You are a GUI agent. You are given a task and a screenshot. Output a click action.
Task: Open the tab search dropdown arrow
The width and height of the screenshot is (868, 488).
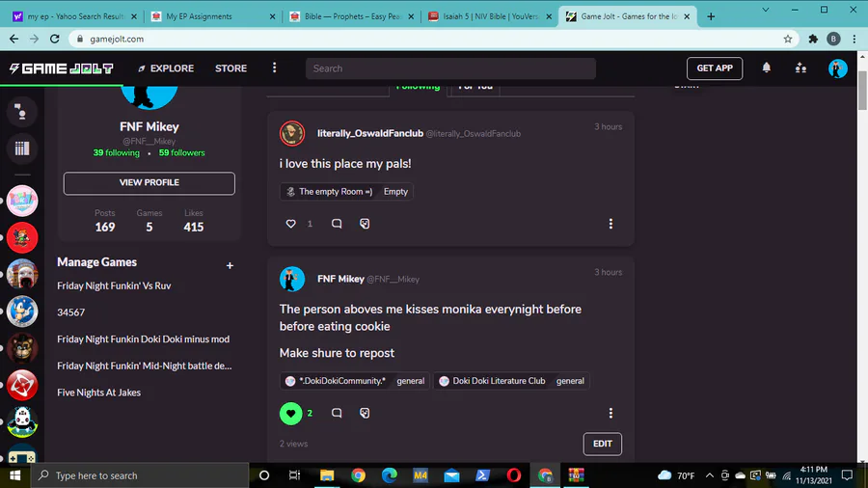[x=765, y=10]
